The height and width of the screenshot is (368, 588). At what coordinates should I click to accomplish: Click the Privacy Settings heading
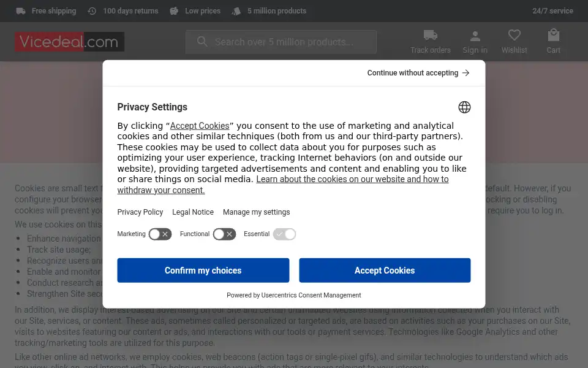point(153,107)
